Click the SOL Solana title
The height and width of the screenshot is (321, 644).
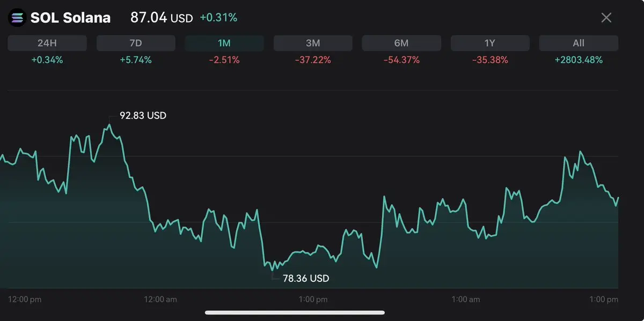70,18
